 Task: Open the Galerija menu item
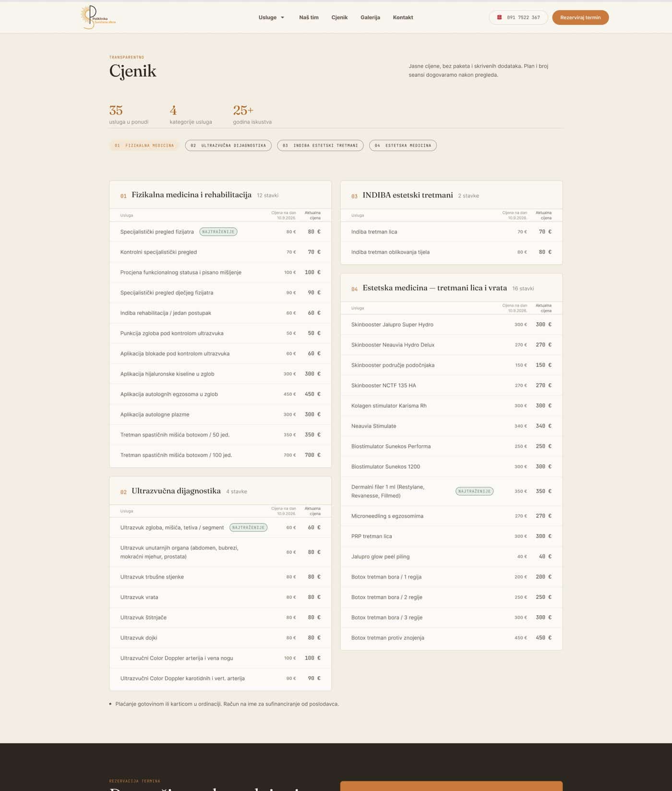[370, 17]
